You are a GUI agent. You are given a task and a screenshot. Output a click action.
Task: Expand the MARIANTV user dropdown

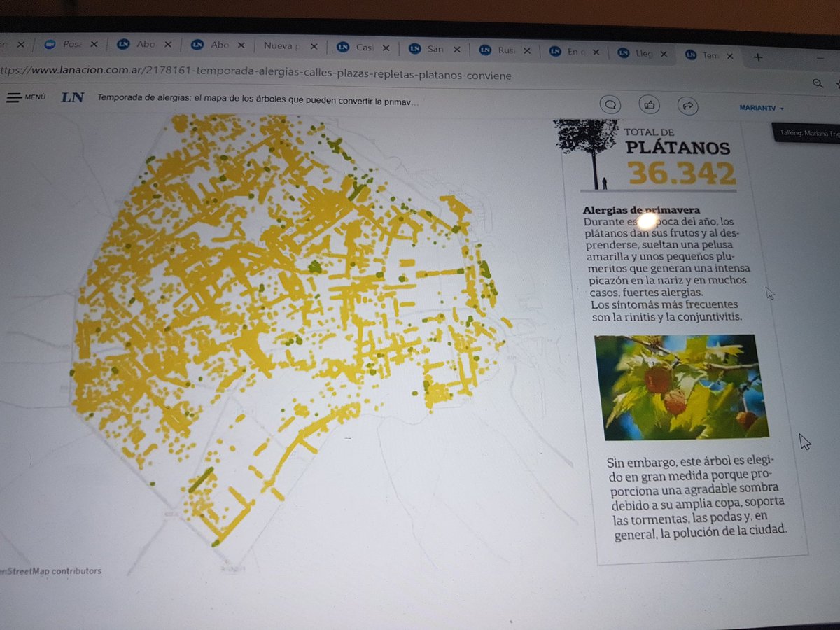pyautogui.click(x=762, y=108)
